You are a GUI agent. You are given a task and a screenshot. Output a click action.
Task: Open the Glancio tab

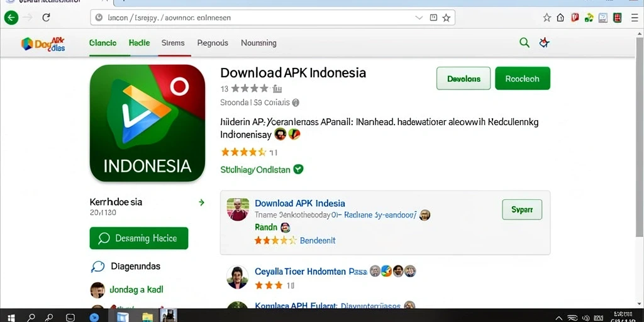click(x=103, y=43)
